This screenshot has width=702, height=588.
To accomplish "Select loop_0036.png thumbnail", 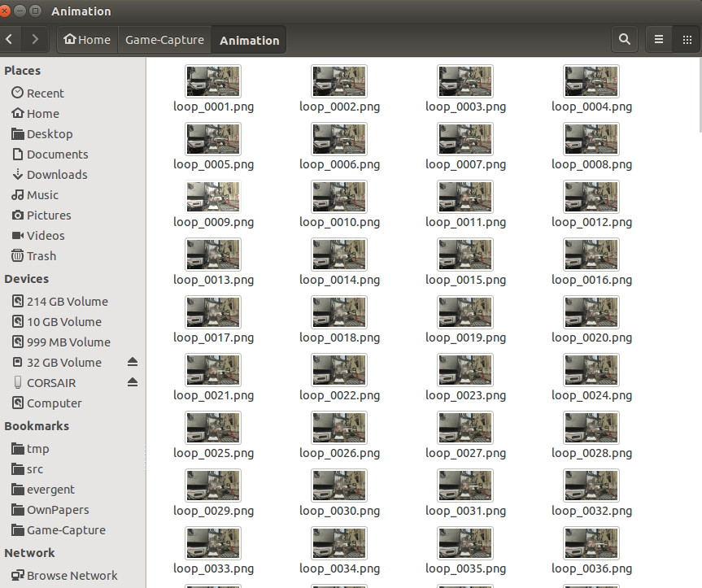I will tap(591, 543).
